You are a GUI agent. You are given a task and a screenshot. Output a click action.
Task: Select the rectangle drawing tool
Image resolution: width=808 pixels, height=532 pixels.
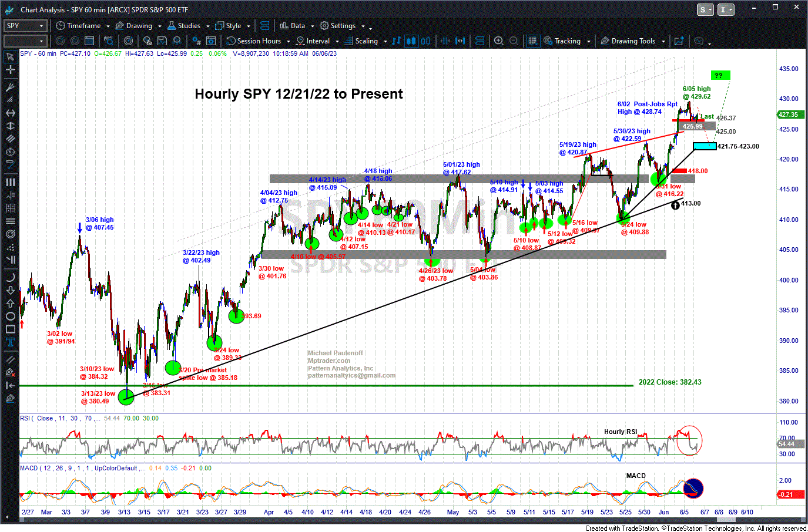[x=10, y=330]
